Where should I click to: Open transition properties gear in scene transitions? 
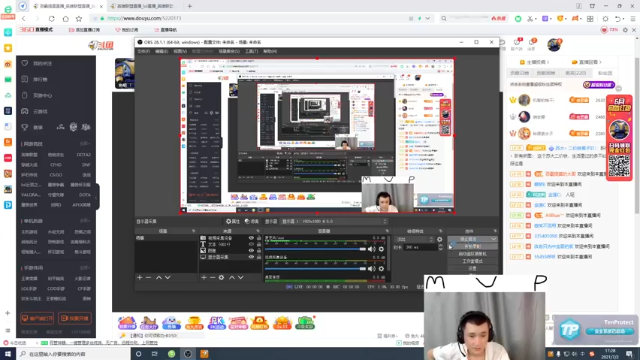click(440, 240)
